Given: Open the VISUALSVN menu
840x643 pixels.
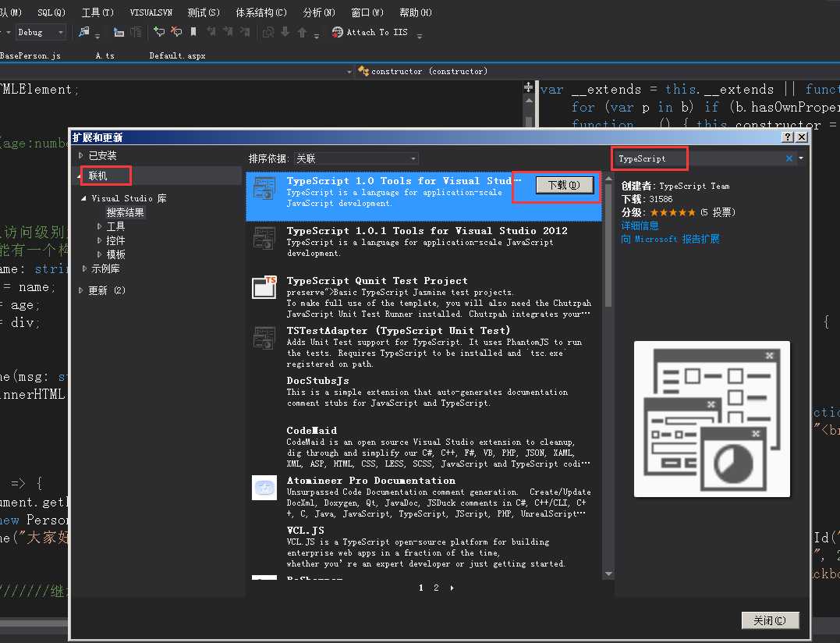Looking at the screenshot, I should pos(151,12).
